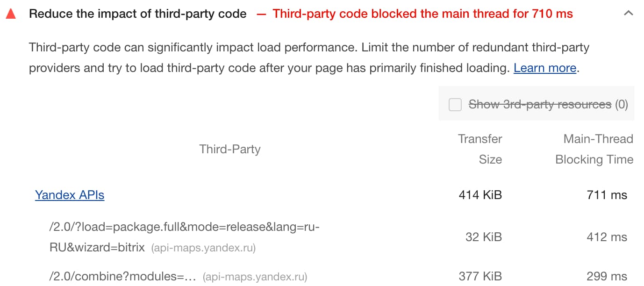Image resolution: width=644 pixels, height=286 pixels.
Task: Collapse the third-party code audit chevron
Action: tap(628, 14)
